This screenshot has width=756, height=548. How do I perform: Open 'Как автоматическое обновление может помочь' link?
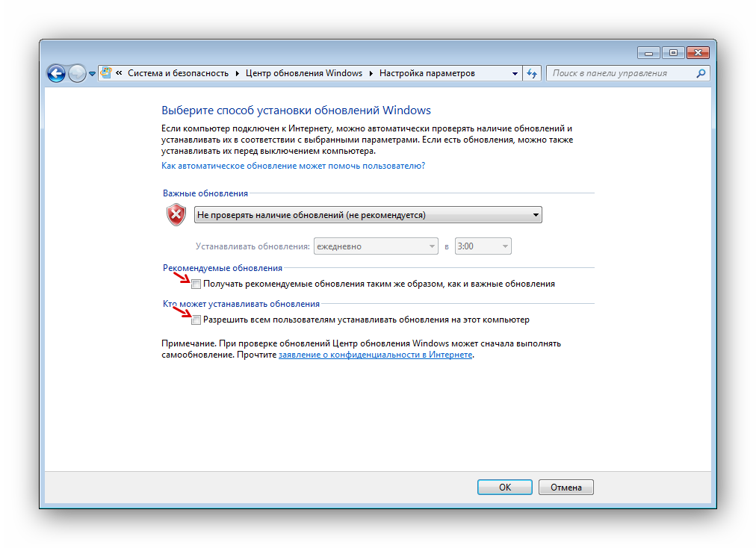(x=294, y=166)
